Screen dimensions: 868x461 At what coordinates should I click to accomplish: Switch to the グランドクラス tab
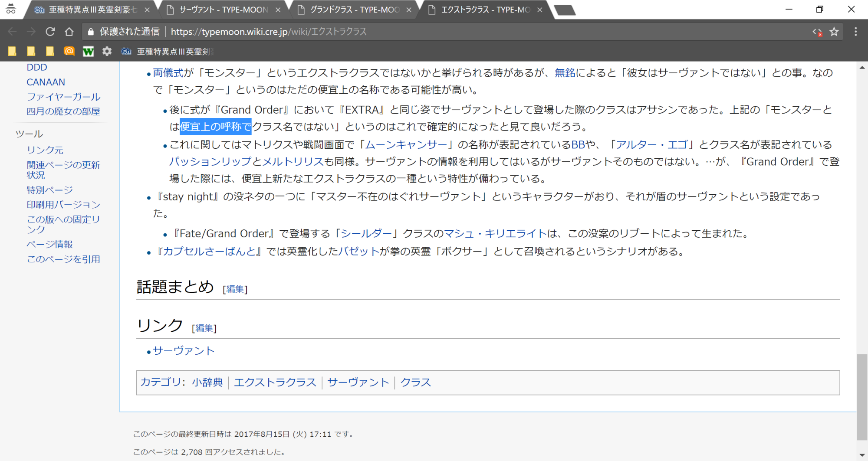pyautogui.click(x=354, y=10)
